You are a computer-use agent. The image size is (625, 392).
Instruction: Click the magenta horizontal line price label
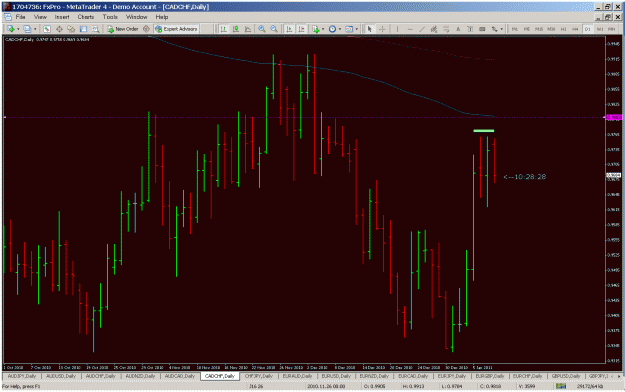613,117
